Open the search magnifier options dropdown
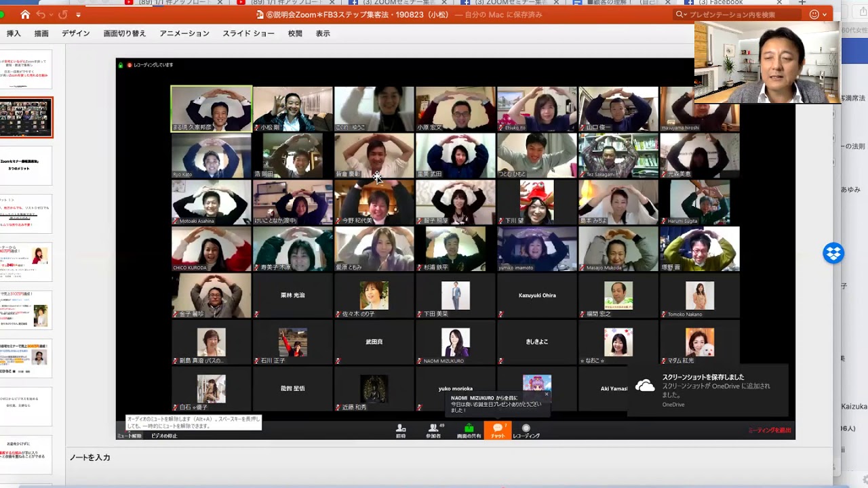The height and width of the screenshot is (488, 868). (x=682, y=14)
